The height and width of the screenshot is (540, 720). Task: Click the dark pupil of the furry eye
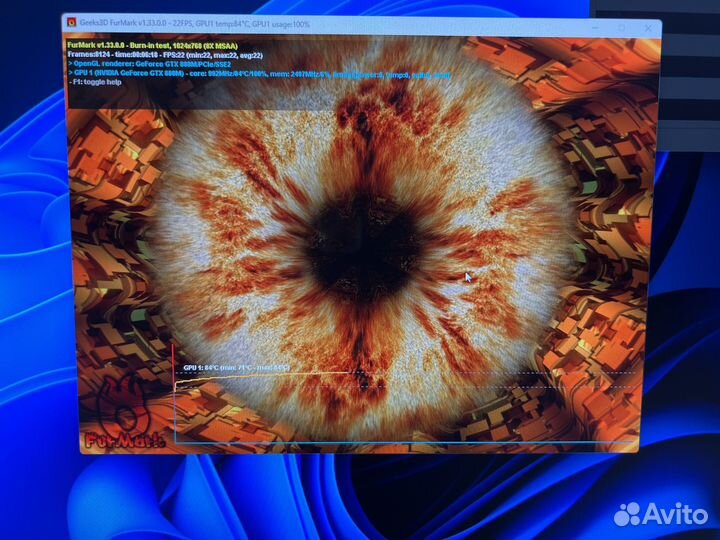point(362,242)
